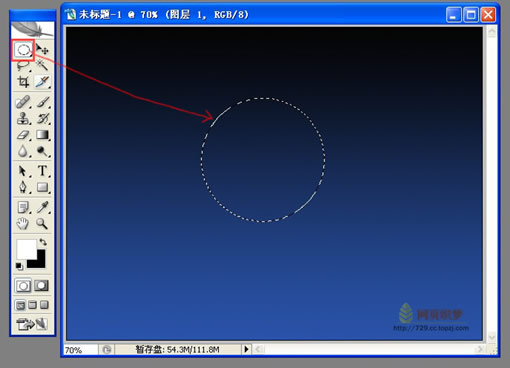The height and width of the screenshot is (368, 510).
Task: Switch to full screen mode
Action: click(44, 305)
